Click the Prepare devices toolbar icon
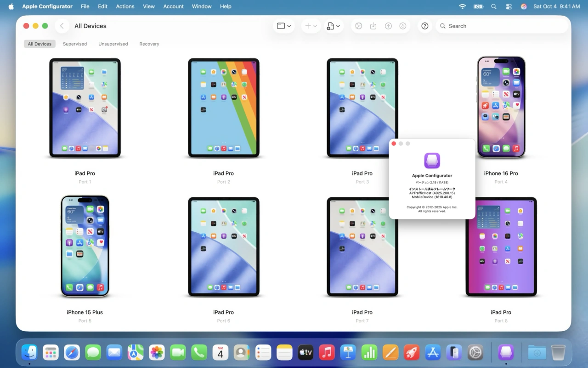Image resolution: width=588 pixels, height=368 pixels. point(359,26)
